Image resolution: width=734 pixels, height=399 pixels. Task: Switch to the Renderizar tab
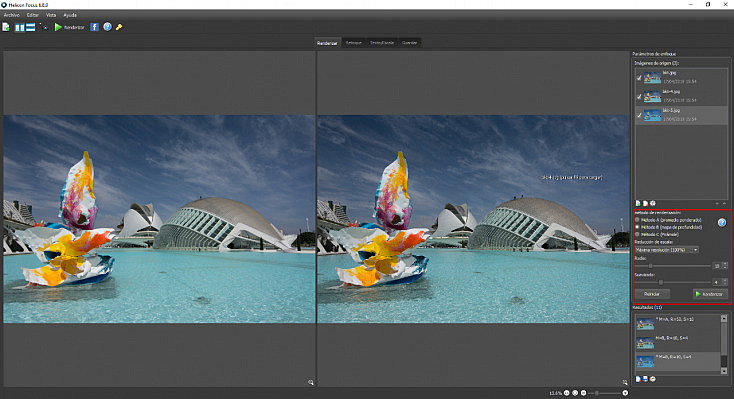click(x=327, y=43)
